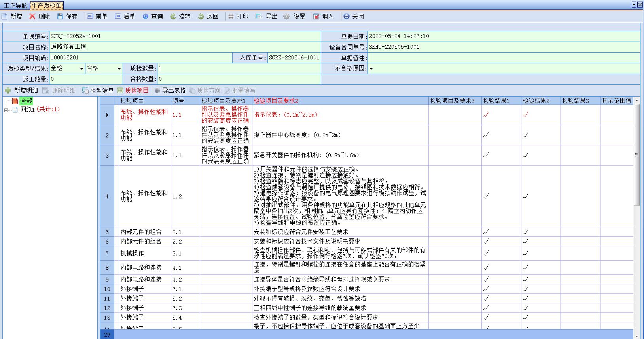The image size is (644, 339).
Task: Click cell 安装和标识应符合元件安装工艺要求
Action: click(341, 232)
